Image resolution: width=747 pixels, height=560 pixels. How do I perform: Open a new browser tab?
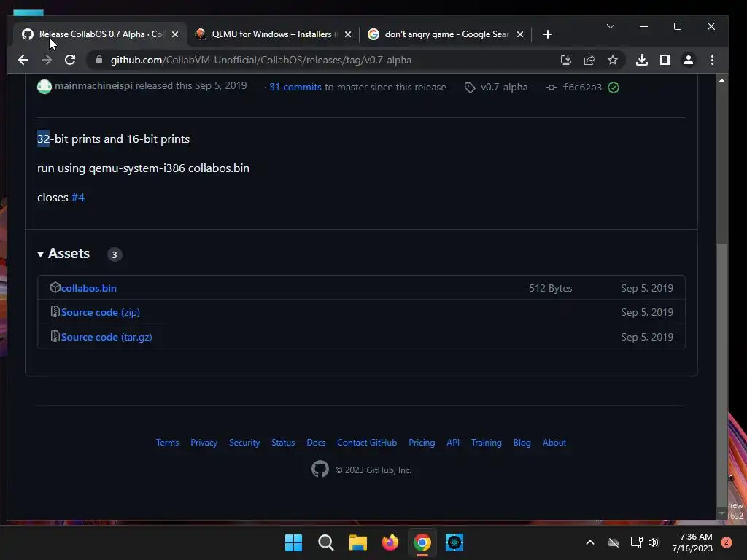click(x=548, y=34)
